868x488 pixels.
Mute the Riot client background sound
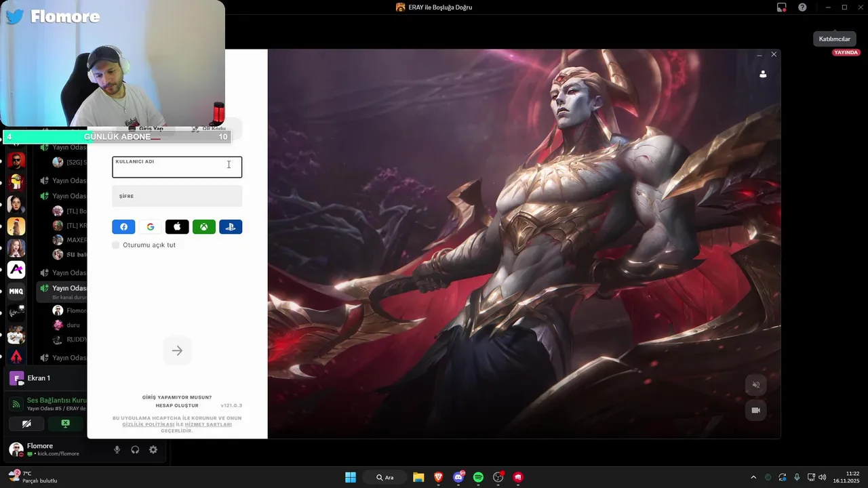(756, 385)
